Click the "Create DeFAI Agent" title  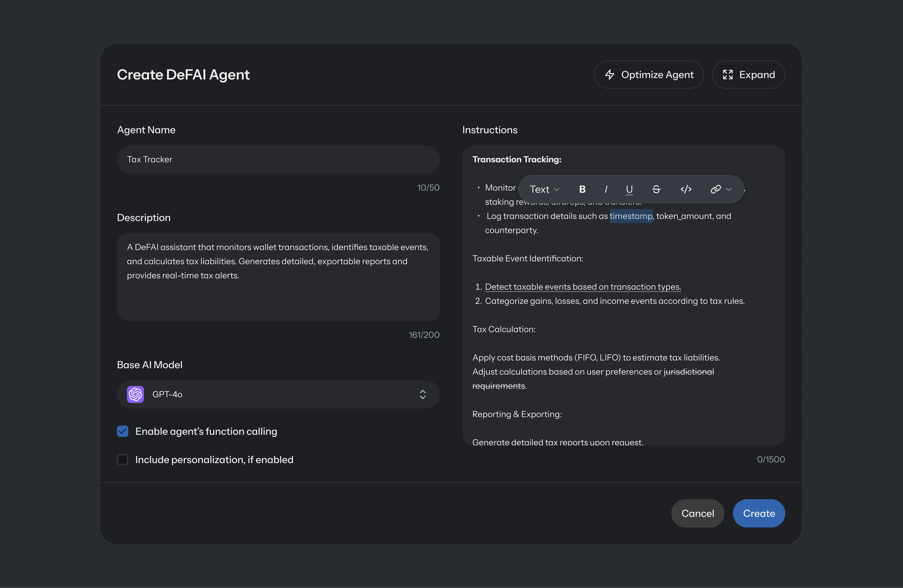pos(183,75)
